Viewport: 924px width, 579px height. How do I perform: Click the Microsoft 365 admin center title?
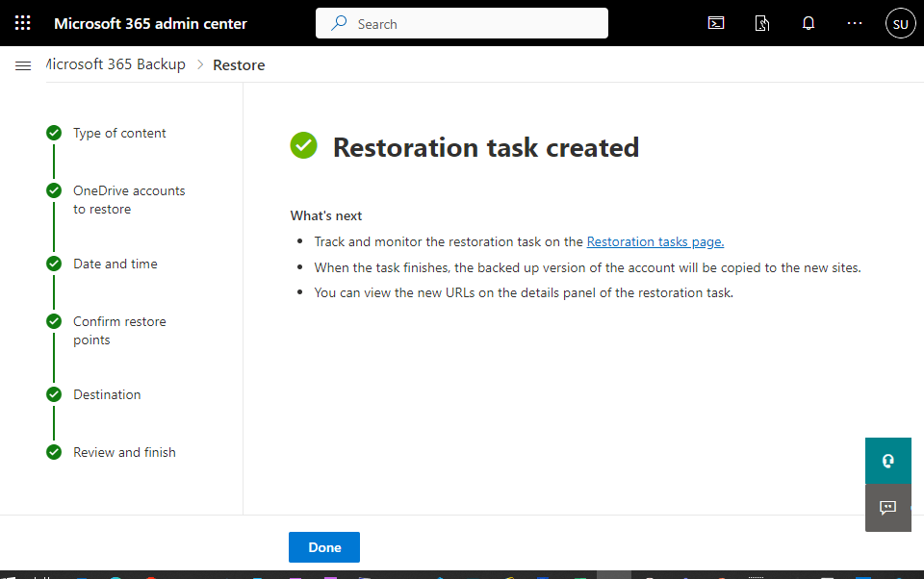click(150, 23)
